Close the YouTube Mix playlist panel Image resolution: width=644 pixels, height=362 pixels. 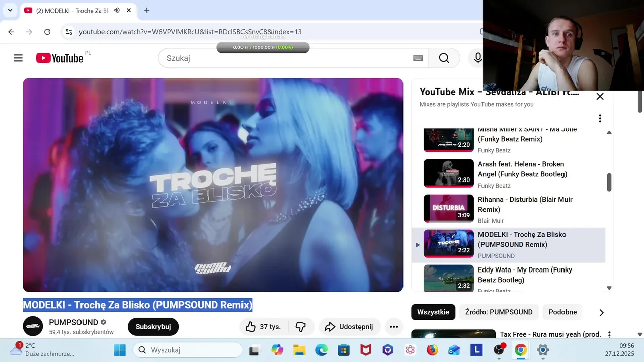600,97
